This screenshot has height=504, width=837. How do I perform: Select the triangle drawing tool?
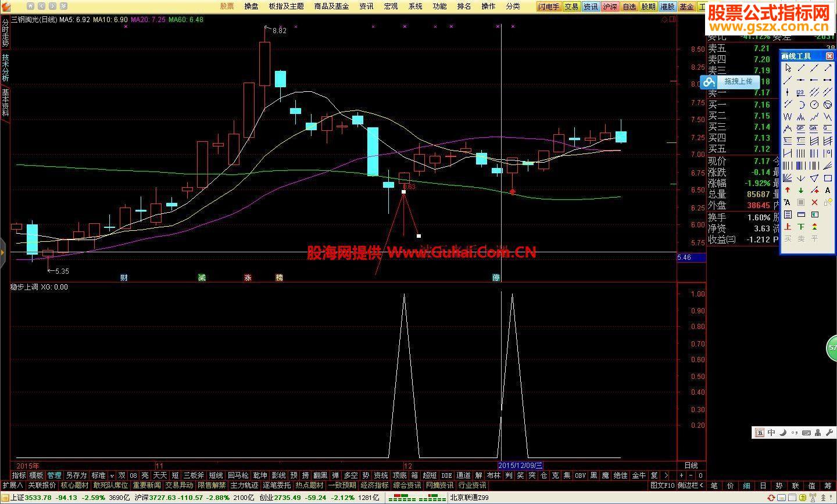(814, 178)
